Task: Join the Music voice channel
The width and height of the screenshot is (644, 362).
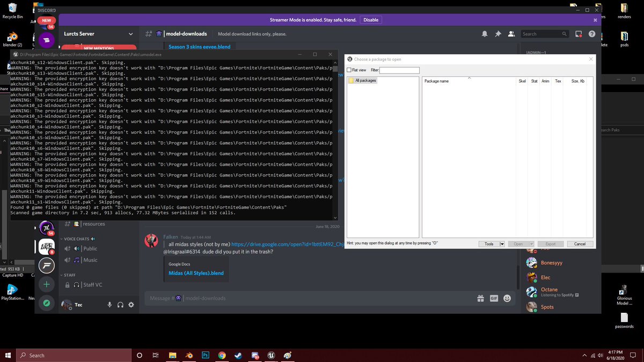Action: click(x=90, y=260)
